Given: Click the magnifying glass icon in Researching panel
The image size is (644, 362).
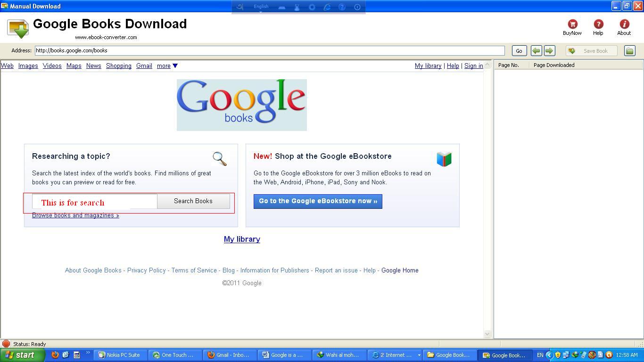Looking at the screenshot, I should pyautogui.click(x=220, y=159).
